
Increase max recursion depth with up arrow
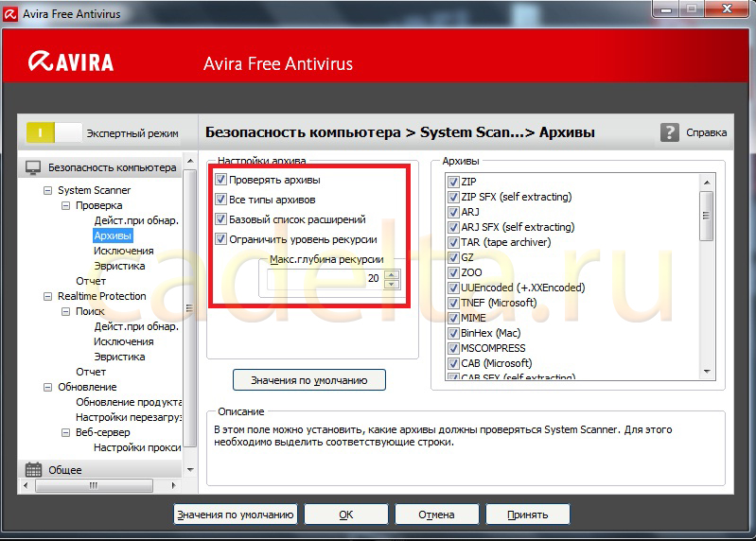(x=392, y=274)
